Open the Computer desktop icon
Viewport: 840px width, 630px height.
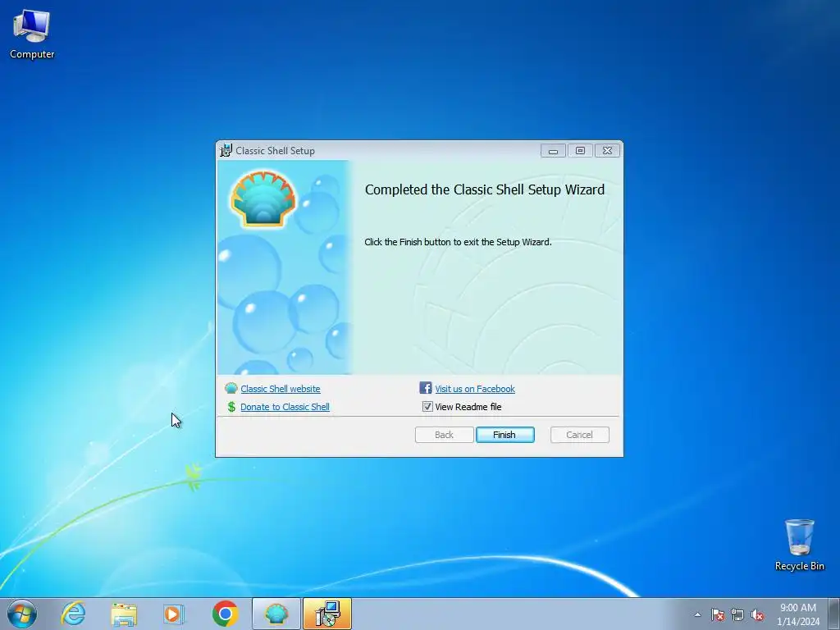[32, 34]
